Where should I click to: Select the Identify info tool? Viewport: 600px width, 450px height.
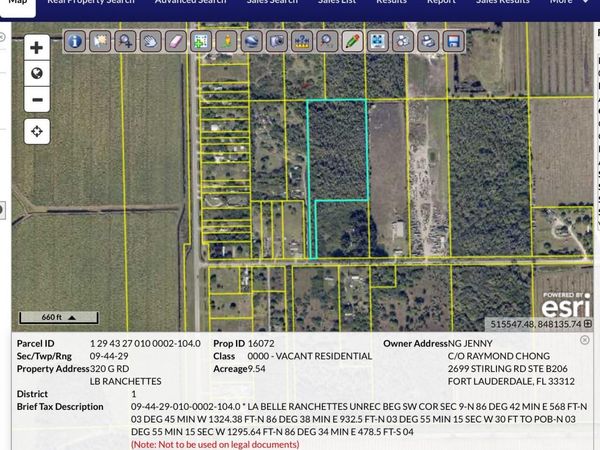click(x=75, y=41)
